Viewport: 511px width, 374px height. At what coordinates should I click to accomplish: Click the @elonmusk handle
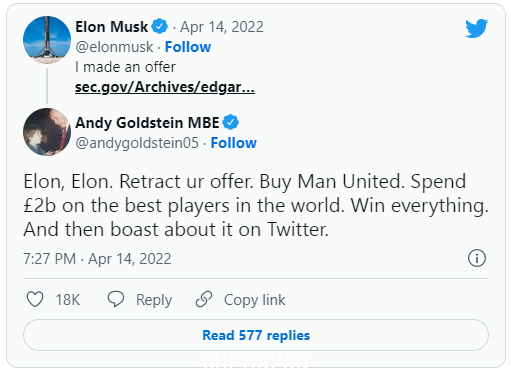pyautogui.click(x=114, y=47)
